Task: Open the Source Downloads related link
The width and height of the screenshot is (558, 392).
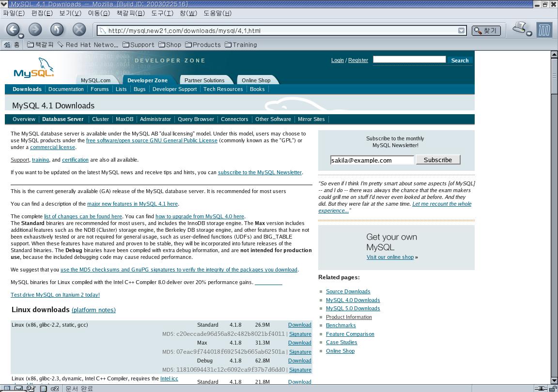Action: [x=348, y=291]
